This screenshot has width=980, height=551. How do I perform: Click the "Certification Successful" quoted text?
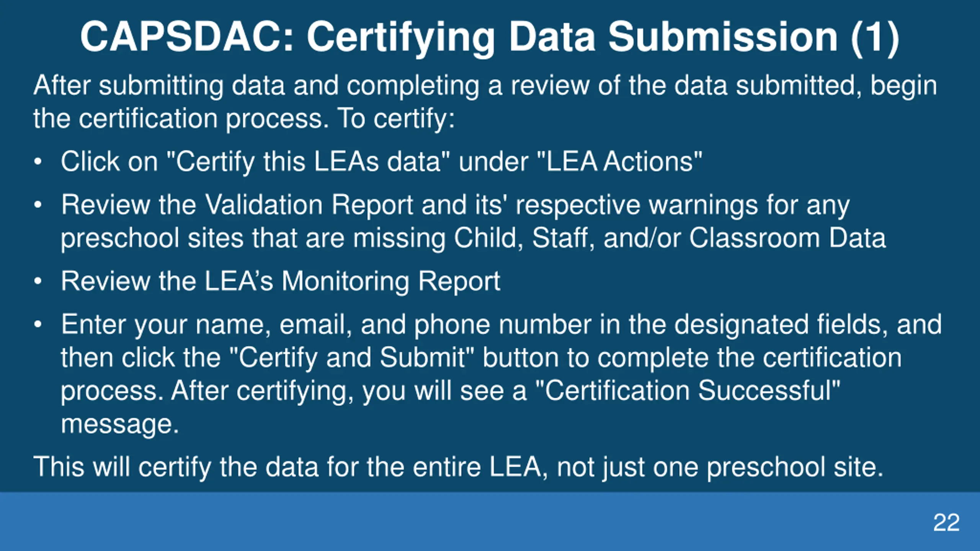(x=688, y=391)
